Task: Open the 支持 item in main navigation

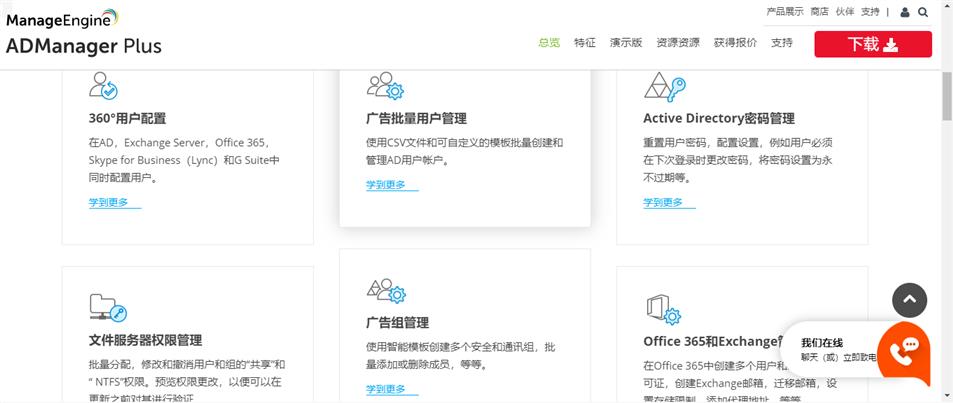Action: pyautogui.click(x=782, y=43)
